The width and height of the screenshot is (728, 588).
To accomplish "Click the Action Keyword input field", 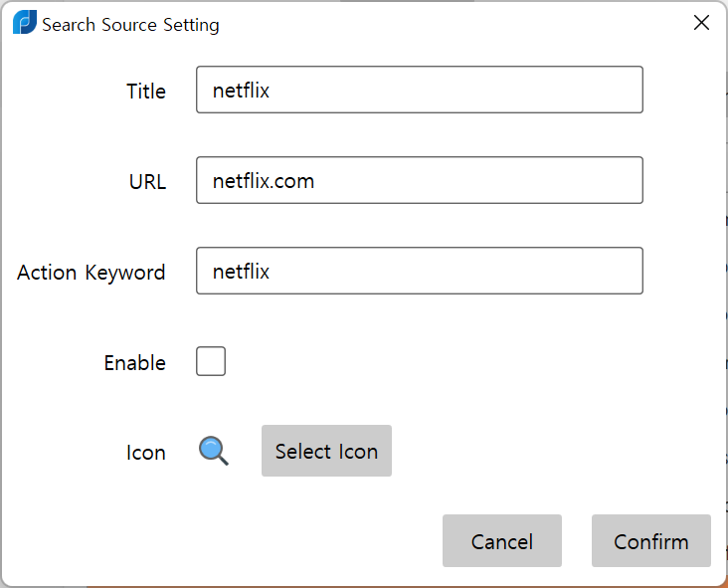I will coord(420,271).
